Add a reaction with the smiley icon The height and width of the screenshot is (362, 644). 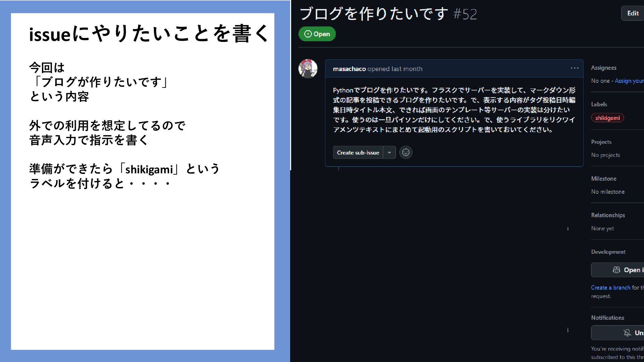[406, 153]
